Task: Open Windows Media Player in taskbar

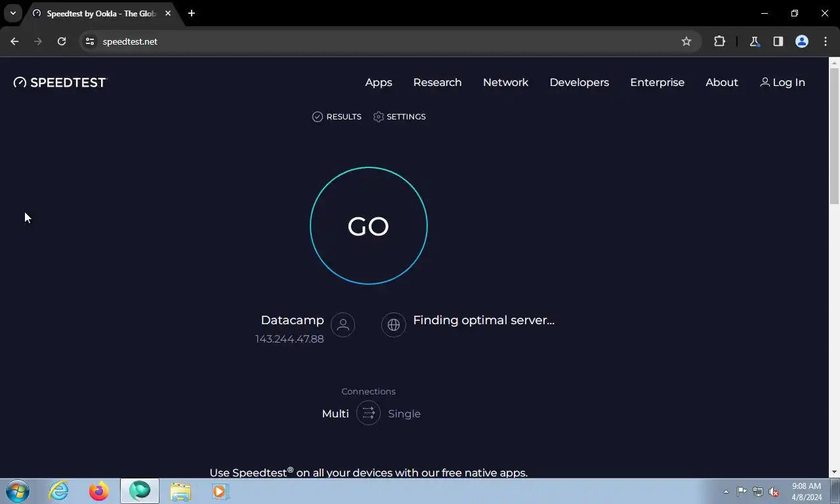Action: 220,491
